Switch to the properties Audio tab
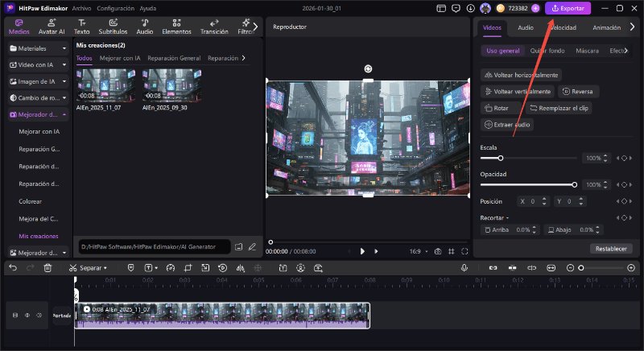This screenshot has width=644, height=351. (x=526, y=27)
